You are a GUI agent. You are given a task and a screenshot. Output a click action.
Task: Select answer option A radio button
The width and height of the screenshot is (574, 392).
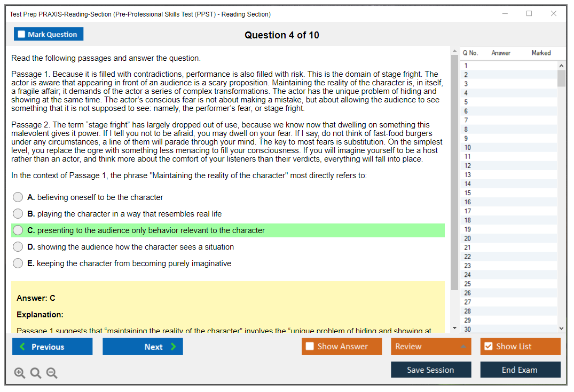(18, 197)
